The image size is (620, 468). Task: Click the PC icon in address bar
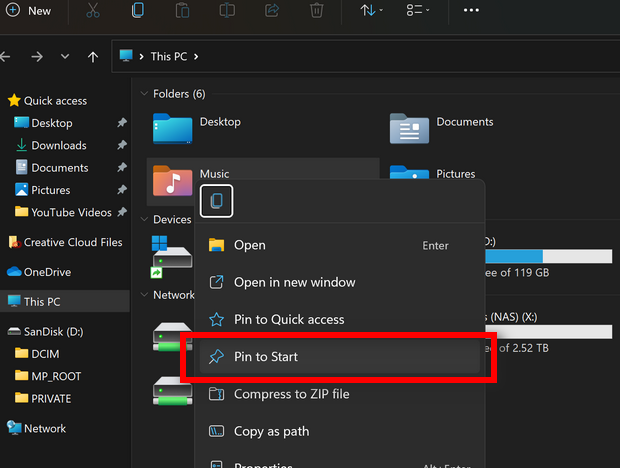tap(126, 56)
